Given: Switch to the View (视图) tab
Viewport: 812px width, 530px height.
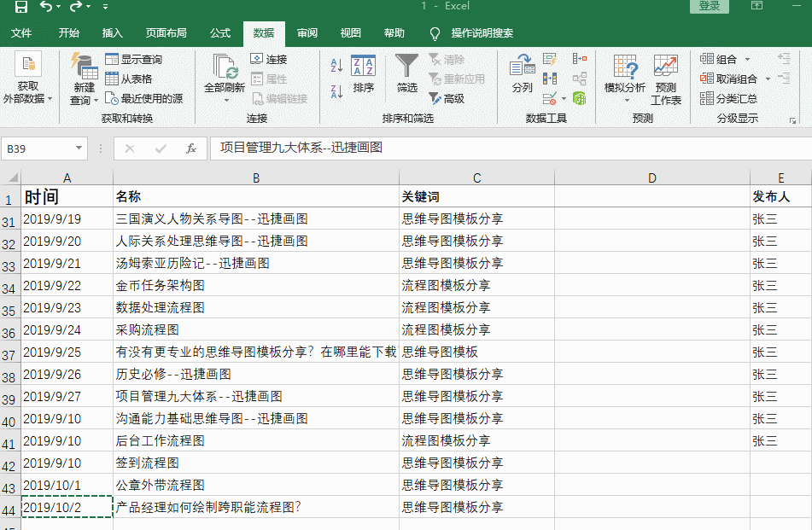Looking at the screenshot, I should tap(351, 33).
